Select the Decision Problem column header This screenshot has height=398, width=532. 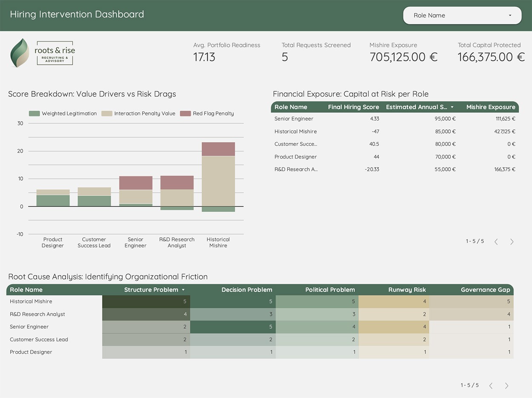pos(246,290)
